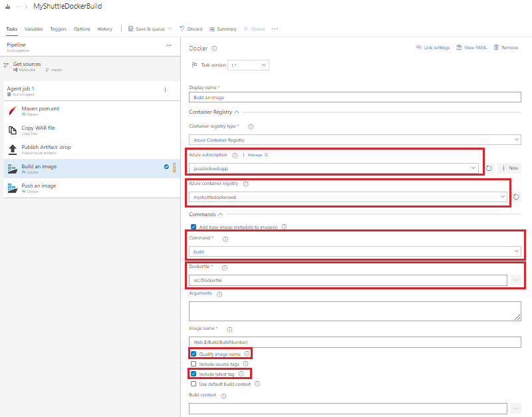
Task: Click Arguments info icon
Action: [219, 294]
